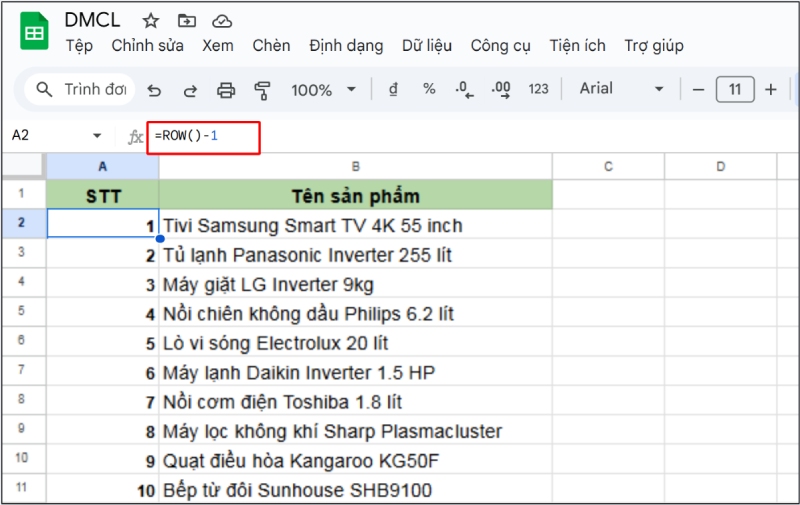Print the spreadsheet with printer icon
The image size is (800, 505).
click(226, 90)
